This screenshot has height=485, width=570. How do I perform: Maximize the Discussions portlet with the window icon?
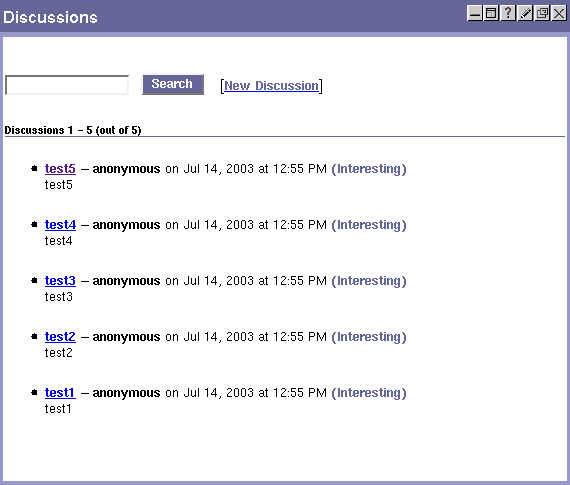[491, 14]
